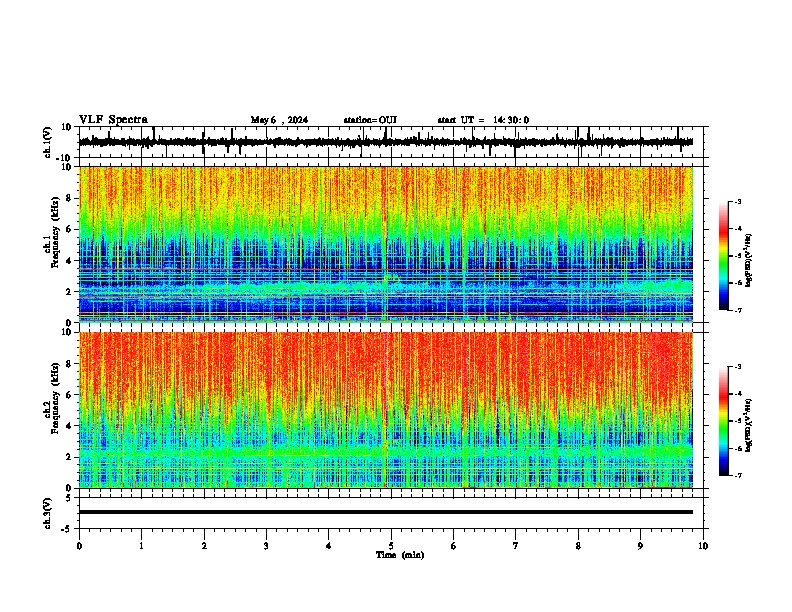Click time axis tick label "10" at right end

(x=703, y=546)
